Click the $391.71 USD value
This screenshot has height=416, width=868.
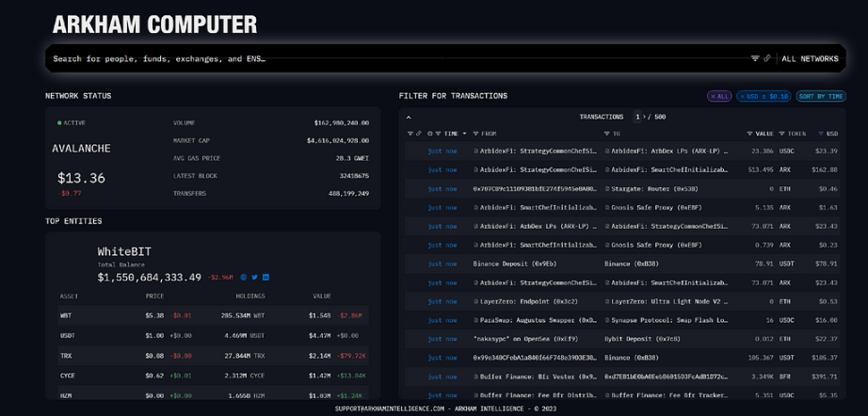pyautogui.click(x=825, y=376)
